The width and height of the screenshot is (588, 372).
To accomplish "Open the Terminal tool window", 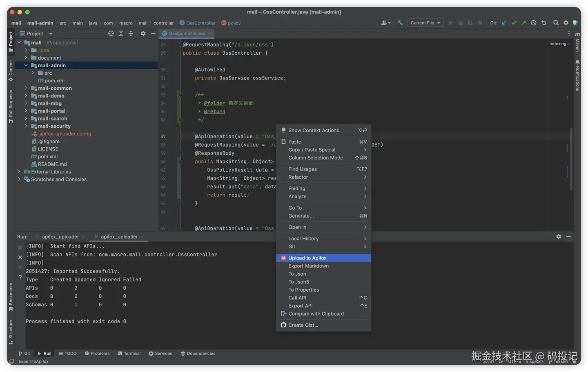I will tap(129, 353).
